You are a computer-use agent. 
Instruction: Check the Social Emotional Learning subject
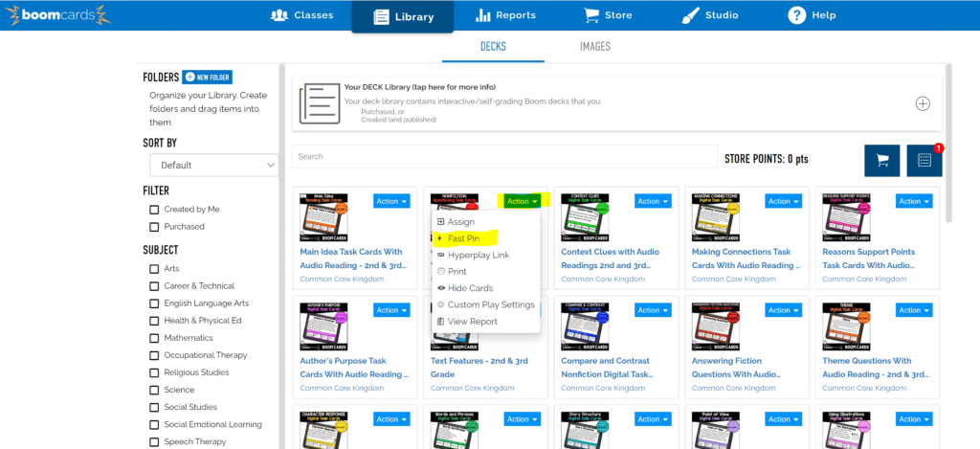[154, 425]
